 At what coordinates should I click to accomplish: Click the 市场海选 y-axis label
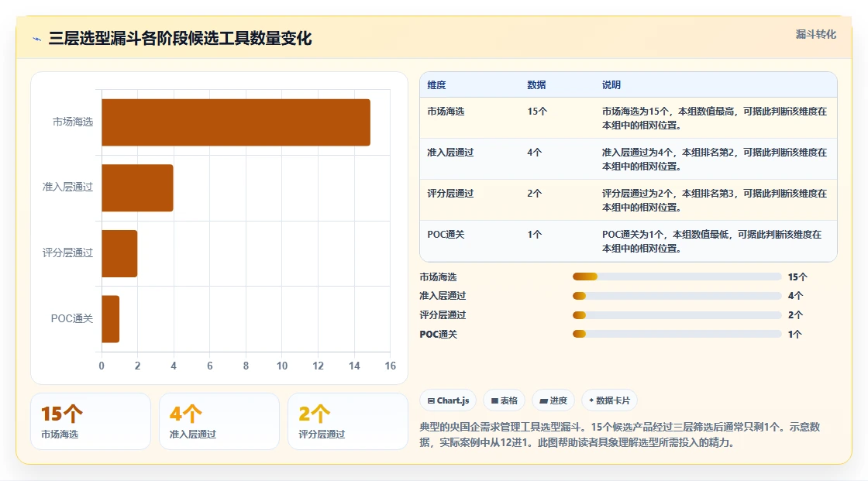(73, 122)
